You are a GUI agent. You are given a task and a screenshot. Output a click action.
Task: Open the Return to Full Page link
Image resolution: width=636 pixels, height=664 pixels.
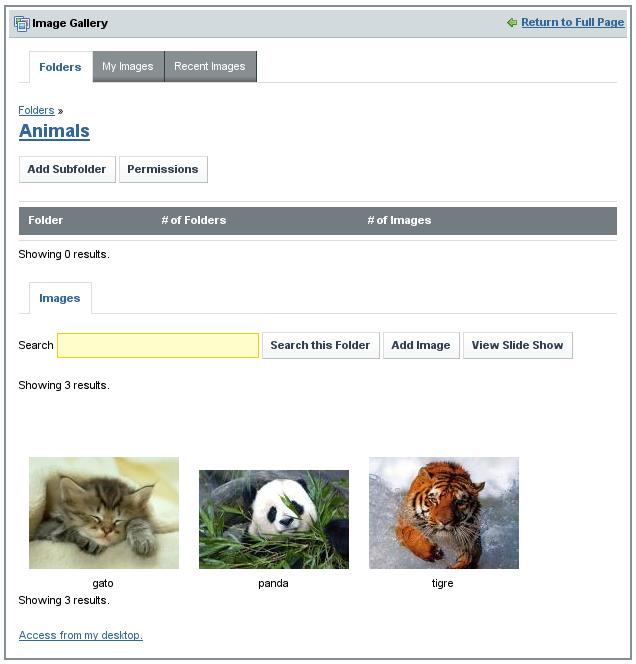572,22
